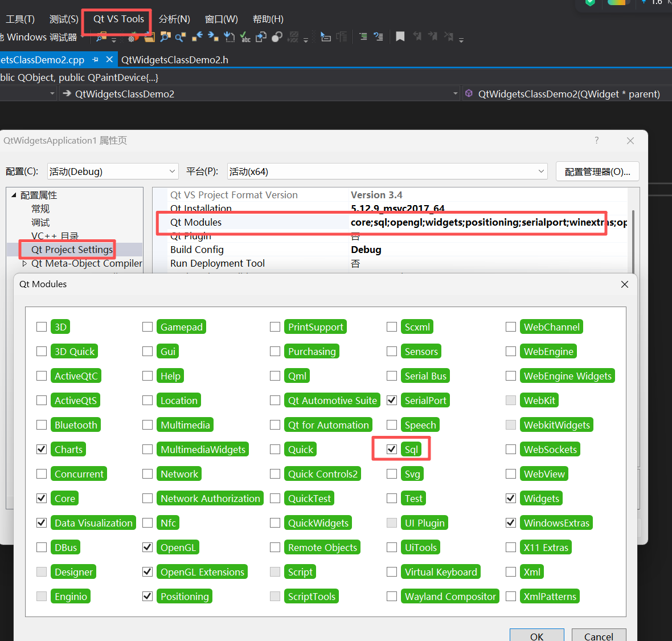This screenshot has width=672, height=641.
Task: Open the configuration dropdown showing 活动(Debug)
Action: 113,172
